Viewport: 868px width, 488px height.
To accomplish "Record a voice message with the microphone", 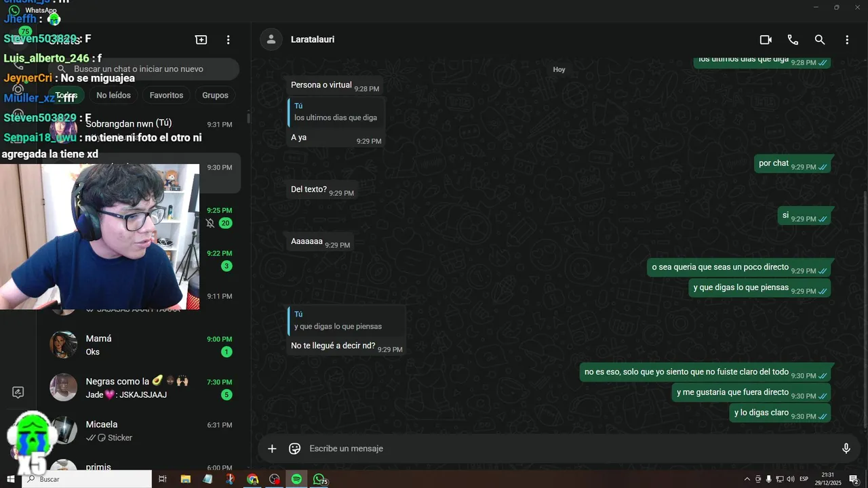I will [x=846, y=449].
